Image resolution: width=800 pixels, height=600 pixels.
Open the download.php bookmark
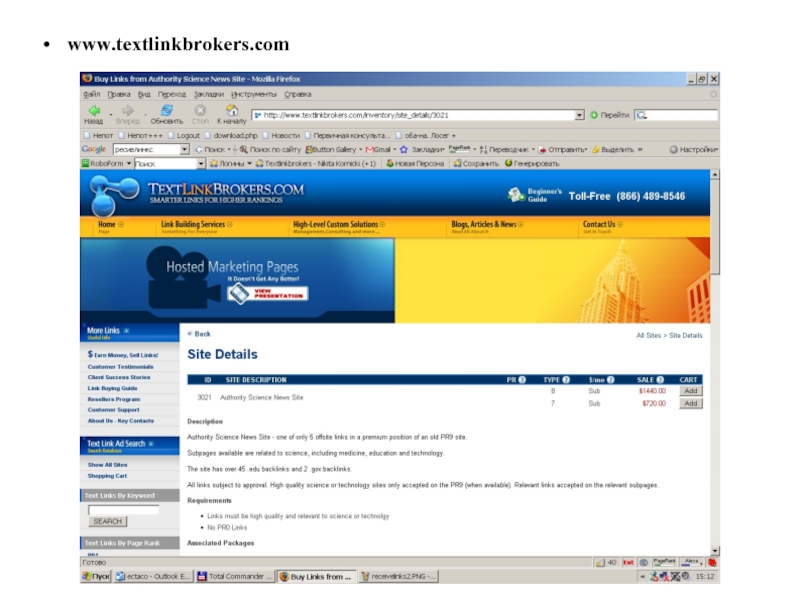pyautogui.click(x=231, y=136)
